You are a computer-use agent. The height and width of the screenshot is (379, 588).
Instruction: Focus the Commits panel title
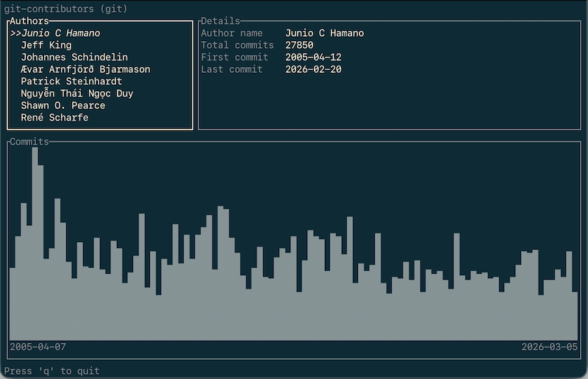pyautogui.click(x=29, y=141)
